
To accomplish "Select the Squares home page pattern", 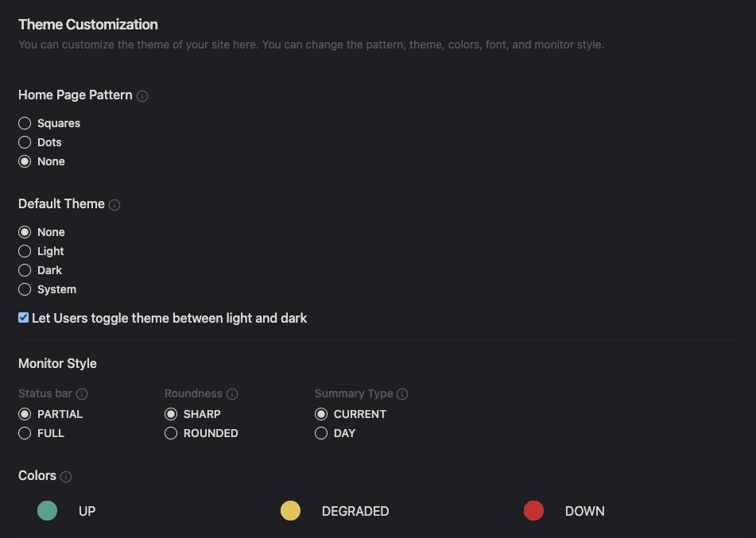I will tap(25, 123).
